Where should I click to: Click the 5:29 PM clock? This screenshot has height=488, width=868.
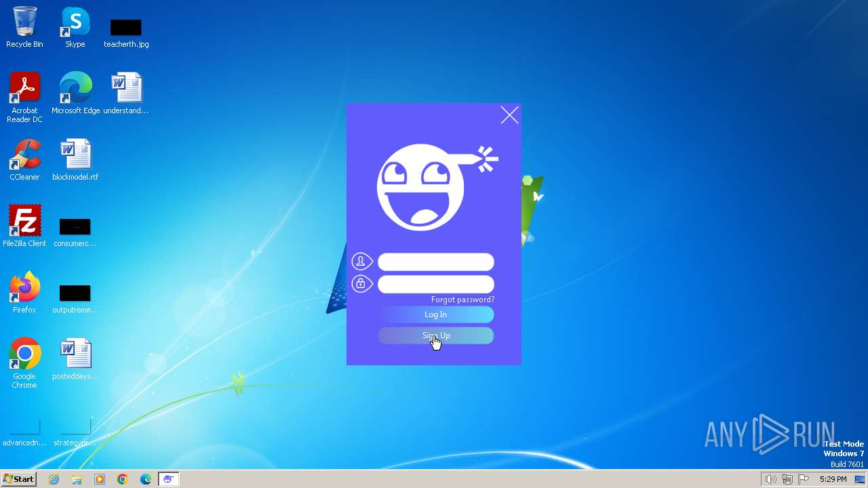coord(833,479)
